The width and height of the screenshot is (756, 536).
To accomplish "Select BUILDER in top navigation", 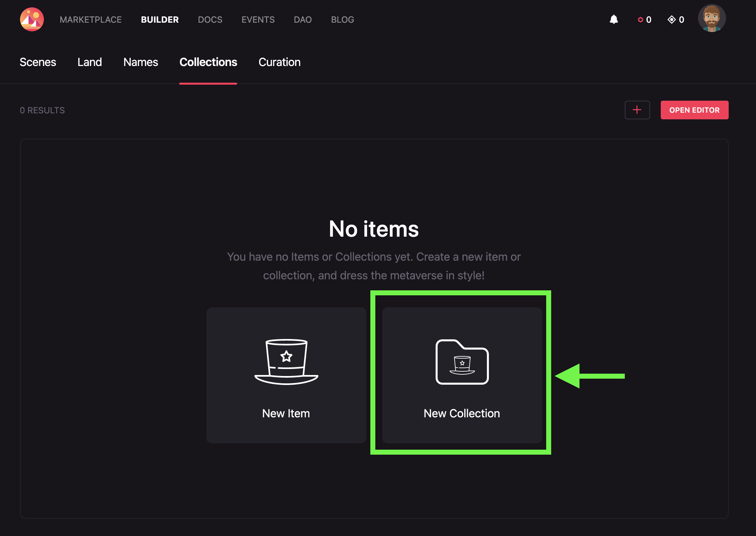I will pyautogui.click(x=160, y=20).
